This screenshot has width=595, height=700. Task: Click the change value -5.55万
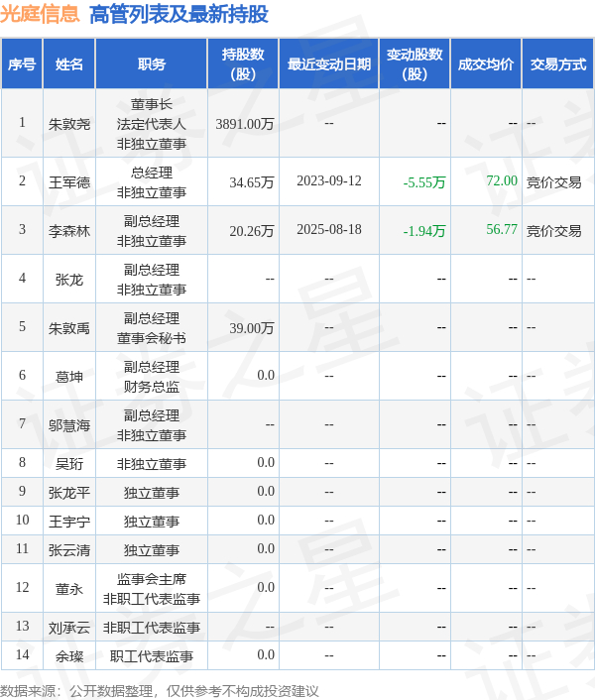pyautogui.click(x=424, y=182)
